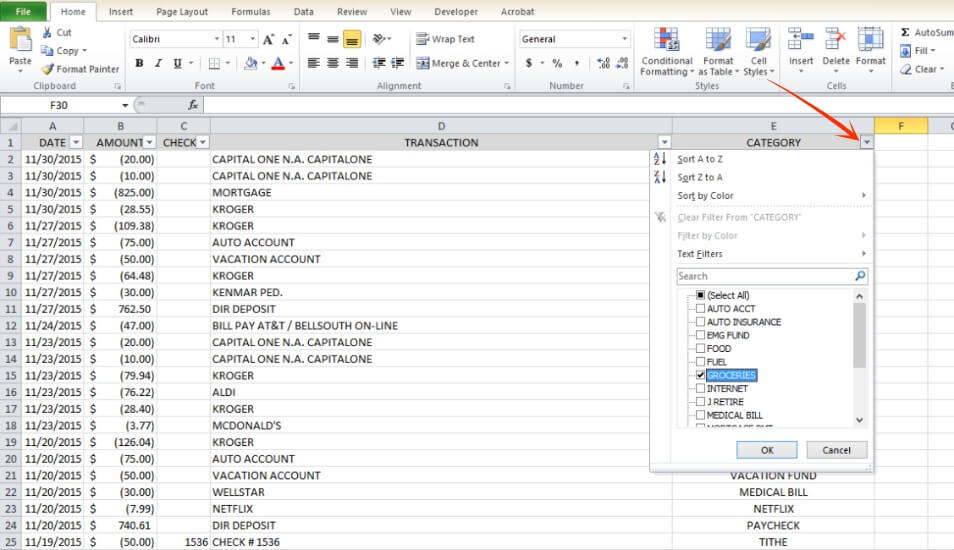This screenshot has height=550, width=954.
Task: Open Cell Styles gallery
Action: [x=759, y=52]
